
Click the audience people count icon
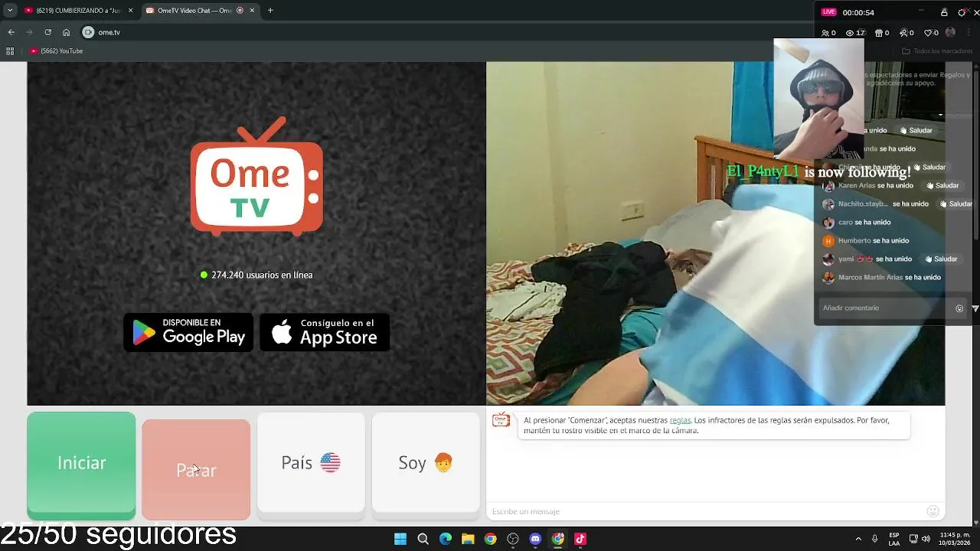pos(825,33)
